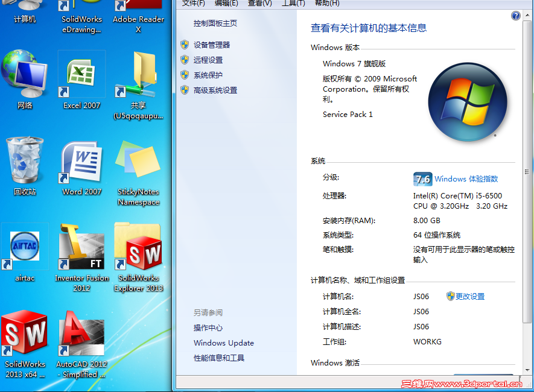The height and width of the screenshot is (392, 534).
Task: Open the 共享 shared folder shortcut
Action: click(x=138, y=85)
